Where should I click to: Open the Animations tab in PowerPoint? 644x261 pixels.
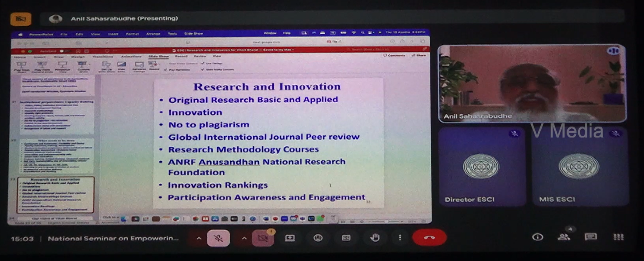click(x=131, y=57)
